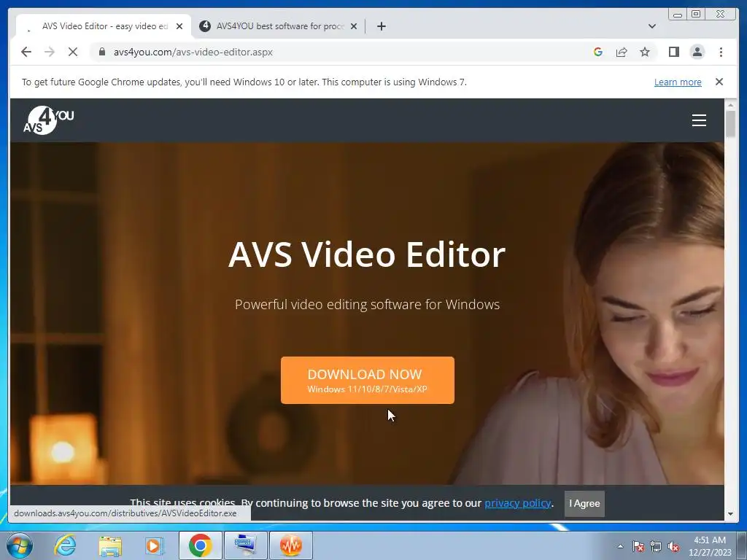Click the network tray icon
This screenshot has height=560, width=747.
[x=656, y=546]
